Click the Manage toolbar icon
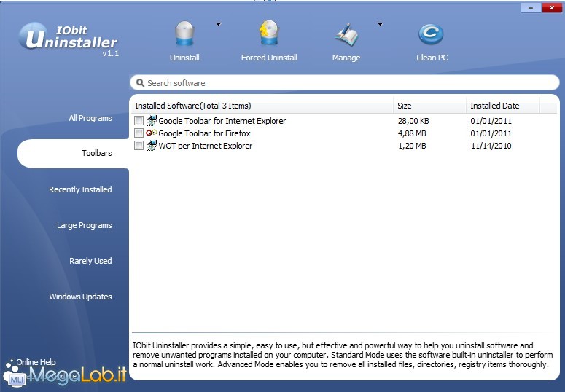The width and height of the screenshot is (565, 392). point(346,34)
